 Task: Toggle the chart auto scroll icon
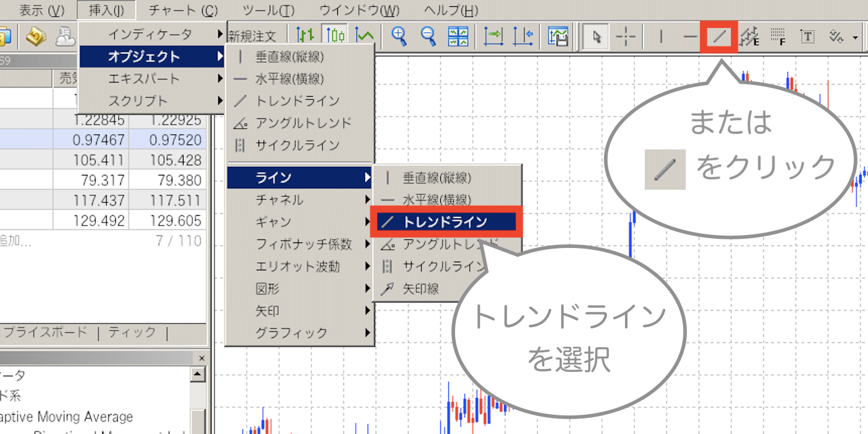point(494,37)
